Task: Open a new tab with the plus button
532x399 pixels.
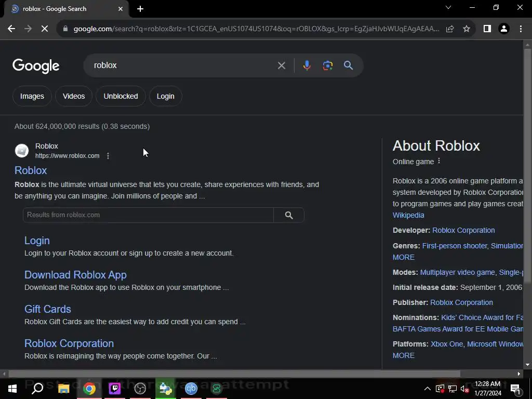Action: click(140, 9)
